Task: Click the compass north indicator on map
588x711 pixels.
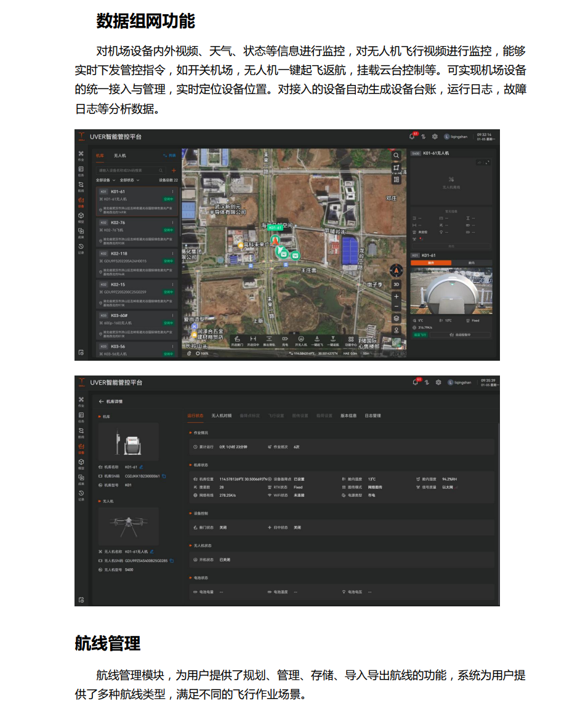Action: click(x=397, y=270)
